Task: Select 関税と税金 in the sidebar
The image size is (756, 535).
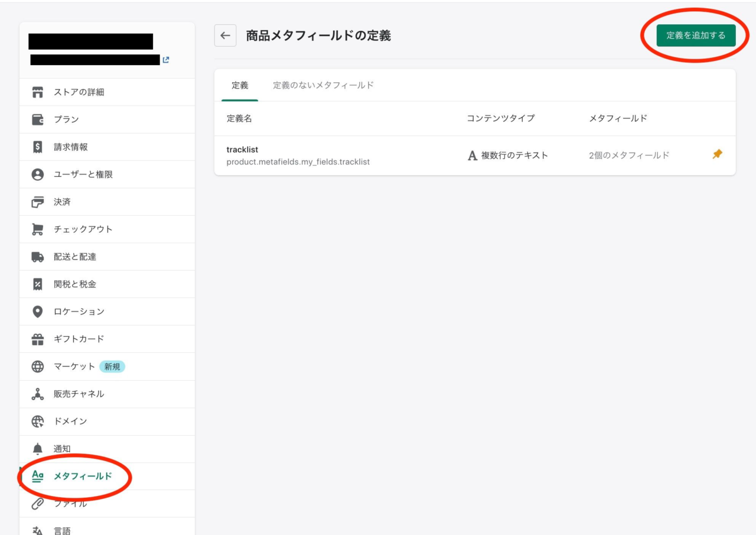Action: tap(107, 284)
